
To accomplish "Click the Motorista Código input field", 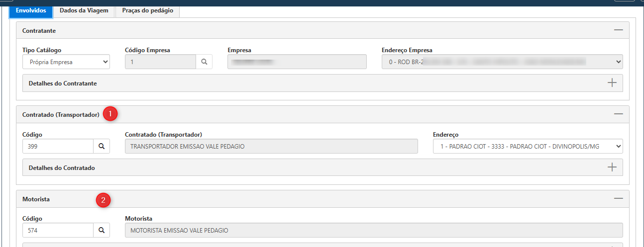I will click(58, 231).
